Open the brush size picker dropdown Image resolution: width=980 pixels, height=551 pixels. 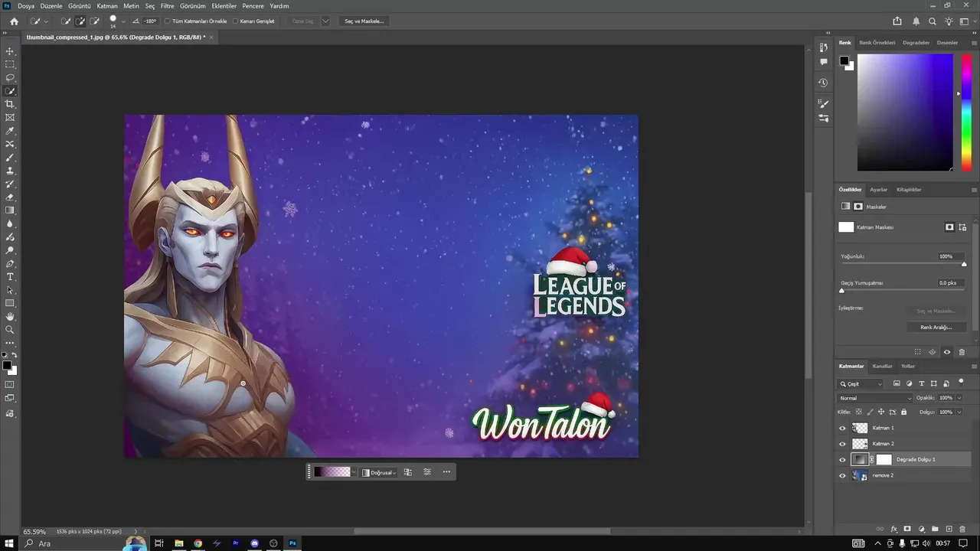tap(123, 21)
